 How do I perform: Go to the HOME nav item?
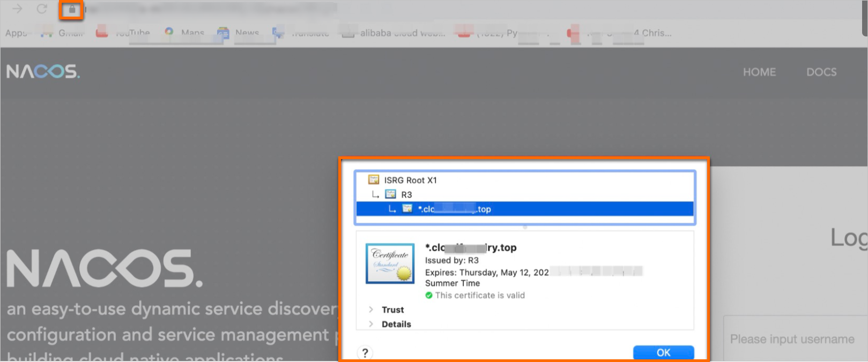click(x=759, y=72)
